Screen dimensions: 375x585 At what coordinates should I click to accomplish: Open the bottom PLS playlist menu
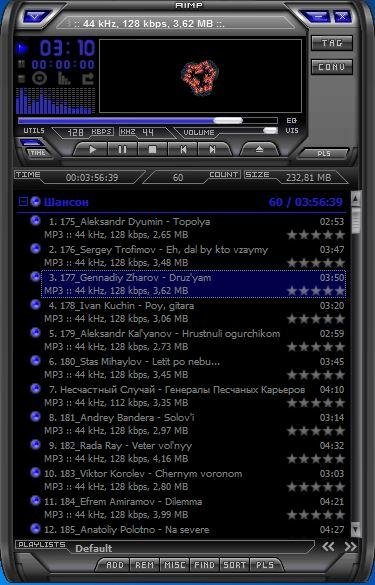(x=265, y=565)
